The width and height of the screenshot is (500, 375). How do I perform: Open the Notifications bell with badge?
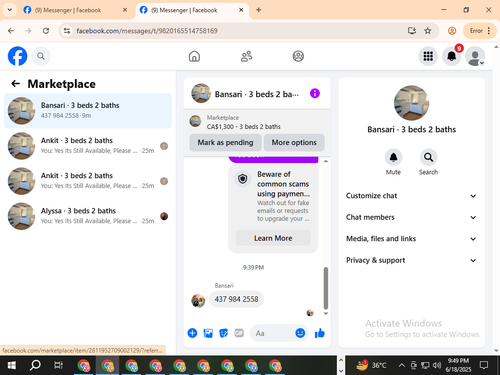click(x=452, y=56)
